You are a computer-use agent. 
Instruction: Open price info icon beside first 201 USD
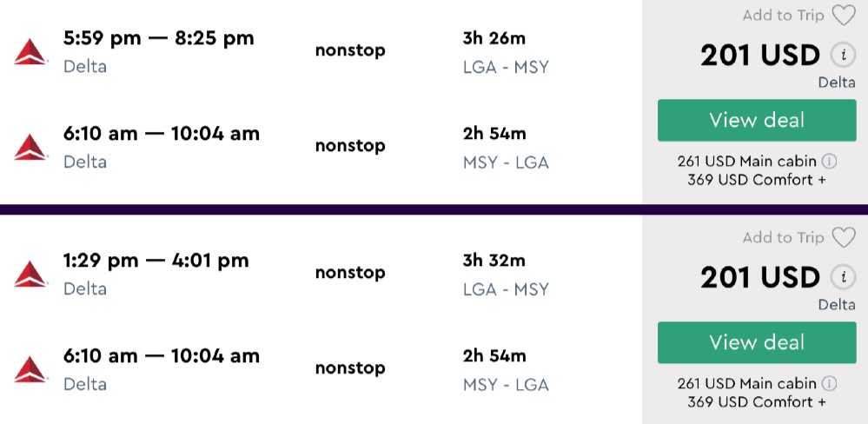(841, 56)
